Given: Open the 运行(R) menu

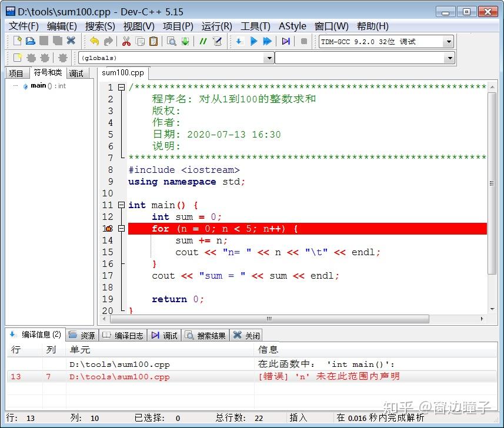Looking at the screenshot, I should tap(216, 26).
